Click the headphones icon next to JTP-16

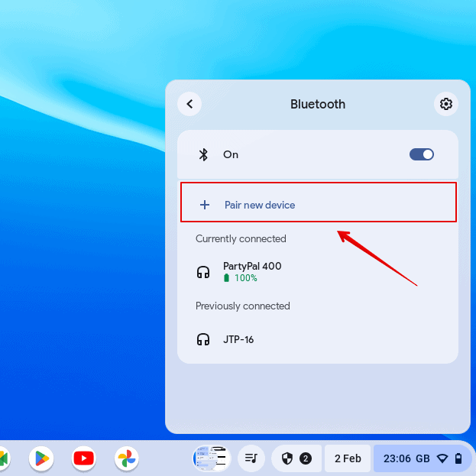click(203, 339)
